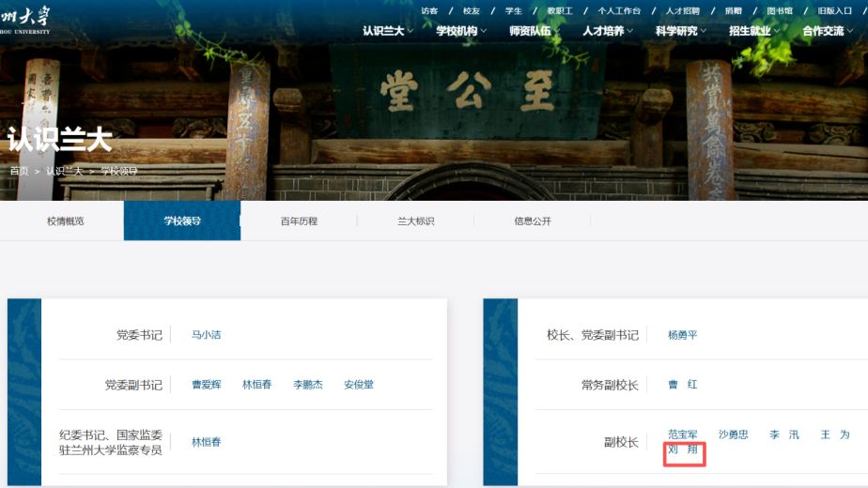Open the 个人工作台 link
Image resolution: width=868 pixels, height=488 pixels.
tap(619, 10)
